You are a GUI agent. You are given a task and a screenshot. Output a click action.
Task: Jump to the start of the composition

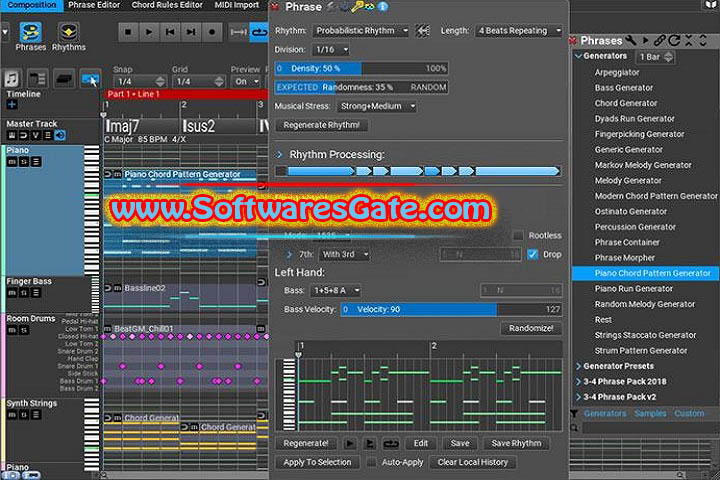tap(170, 32)
